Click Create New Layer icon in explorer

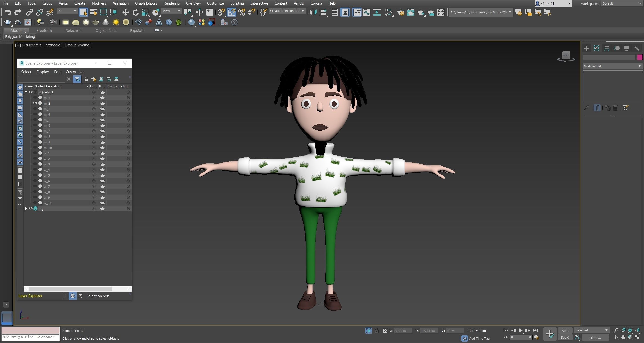coord(94,79)
